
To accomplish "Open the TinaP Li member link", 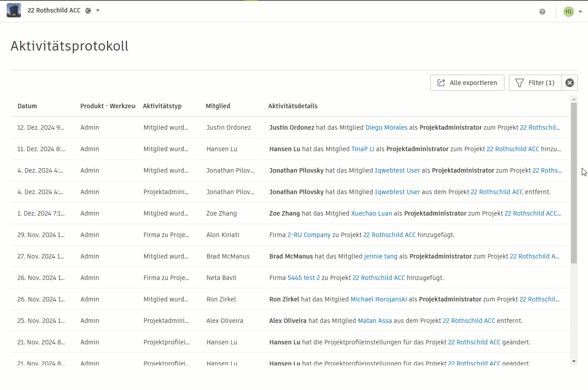I will (x=362, y=149).
